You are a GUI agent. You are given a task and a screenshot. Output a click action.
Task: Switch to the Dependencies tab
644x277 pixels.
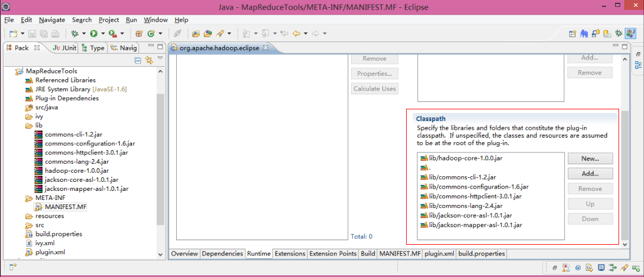click(222, 254)
